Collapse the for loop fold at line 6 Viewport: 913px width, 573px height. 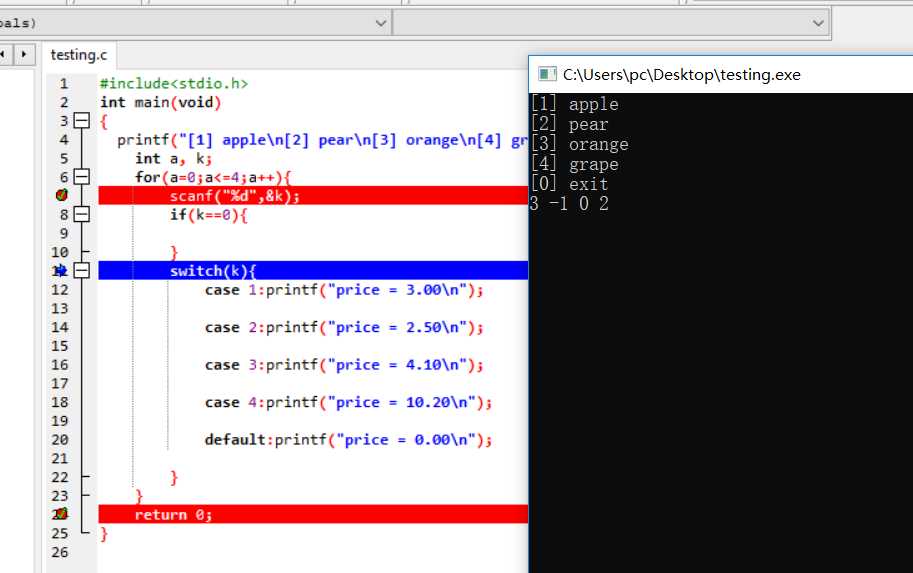click(x=82, y=176)
